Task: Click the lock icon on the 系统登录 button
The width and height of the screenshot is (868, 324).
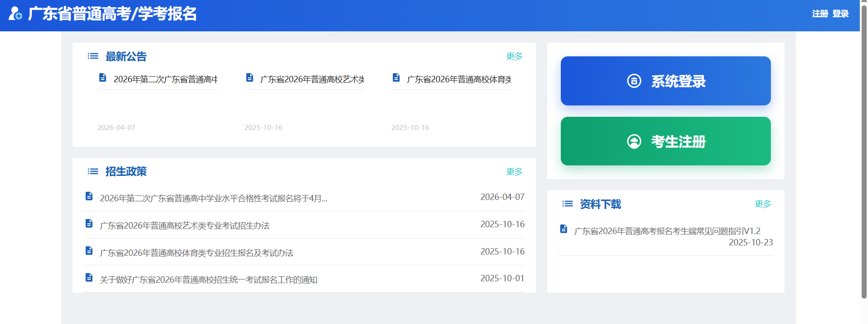Action: tap(634, 81)
